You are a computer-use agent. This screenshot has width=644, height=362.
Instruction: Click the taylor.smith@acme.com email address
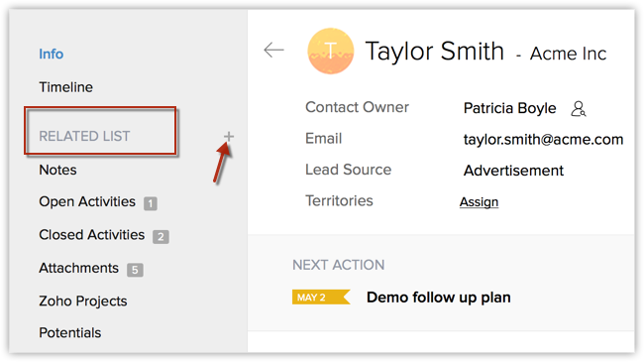[543, 140]
